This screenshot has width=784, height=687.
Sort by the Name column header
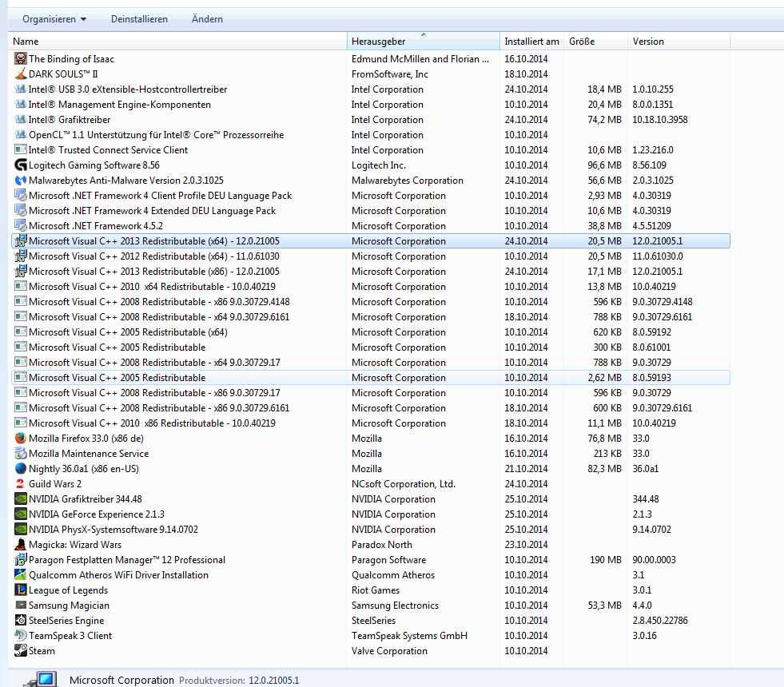click(x=177, y=42)
